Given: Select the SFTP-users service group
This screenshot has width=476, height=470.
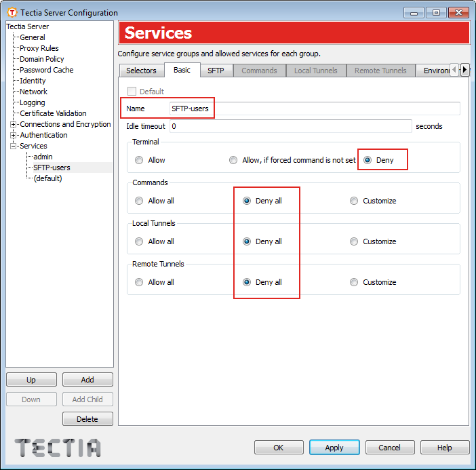Looking at the screenshot, I should (x=52, y=168).
